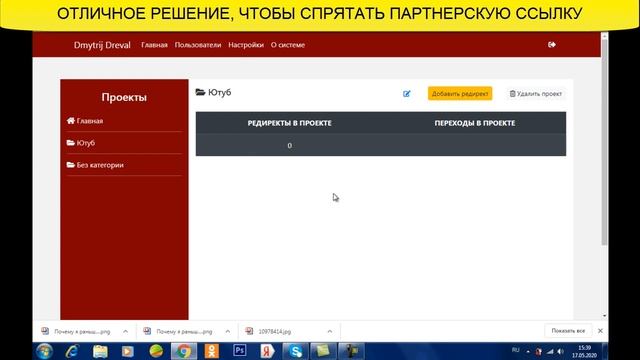Screen dimensions: 640x360
Task: Open the file explorer taskbar icon
Action: 100,351
